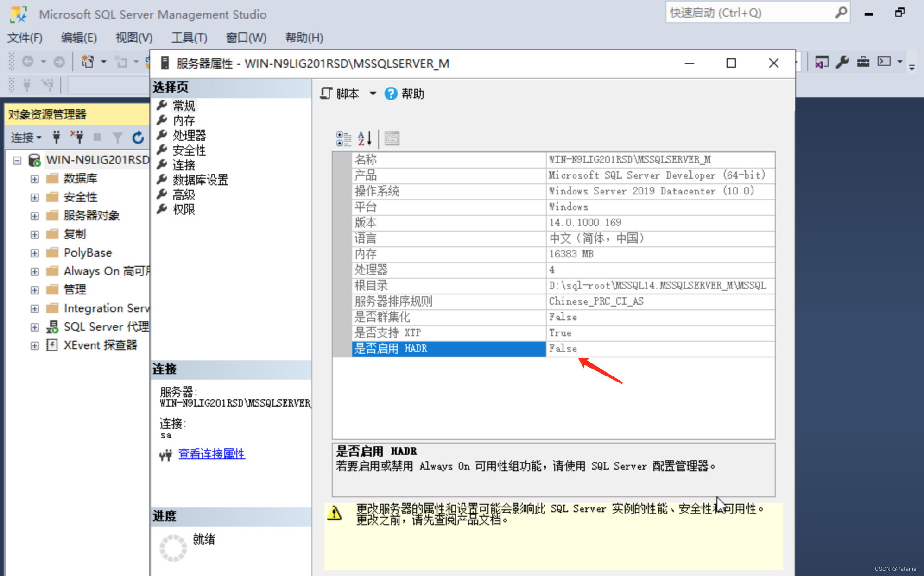
Task: Click the toolbox icon in main toolbar
Action: 863,62
